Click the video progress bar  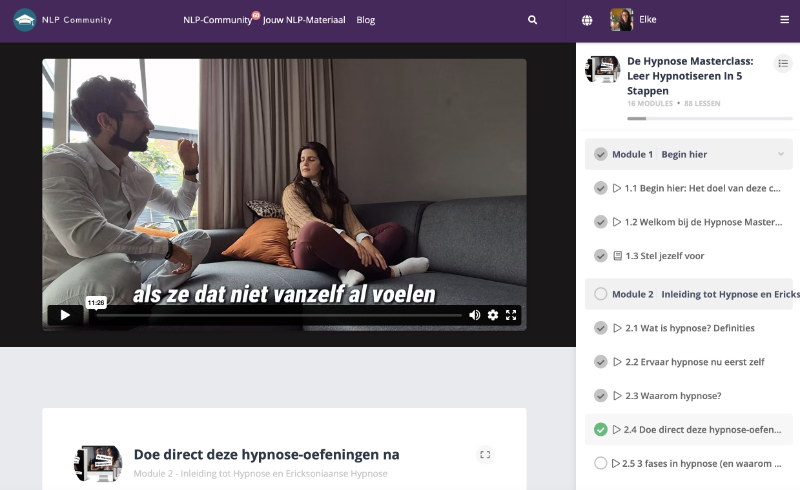pyautogui.click(x=279, y=315)
